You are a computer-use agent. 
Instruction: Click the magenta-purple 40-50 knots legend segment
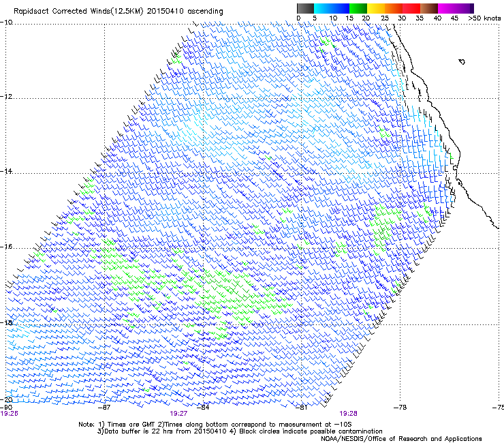(456, 8)
